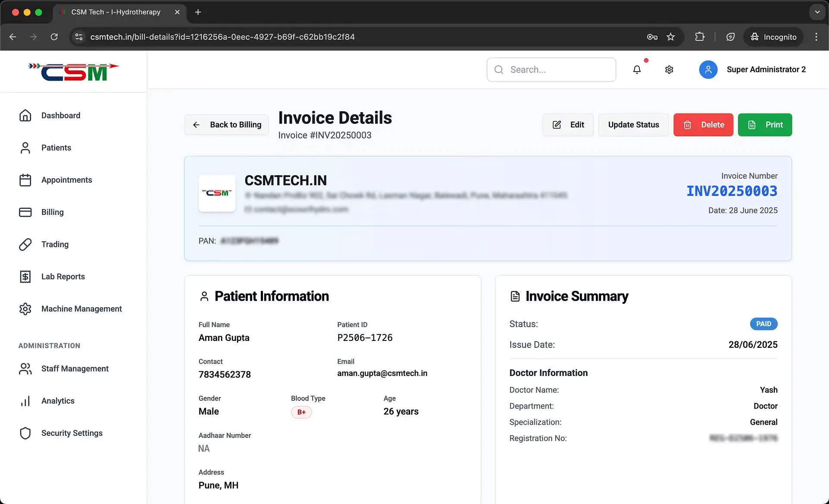
Task: Click the Patient Information person icon
Action: [x=204, y=296]
